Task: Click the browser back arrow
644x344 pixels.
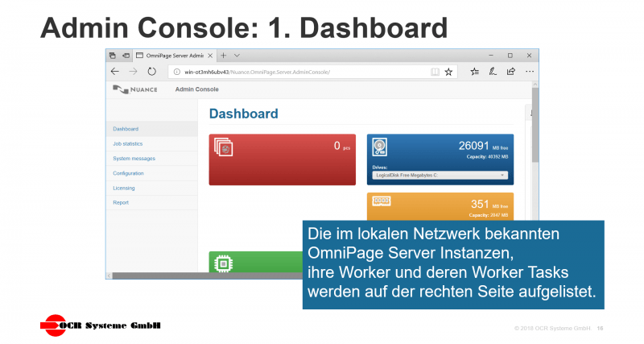Action: point(115,72)
